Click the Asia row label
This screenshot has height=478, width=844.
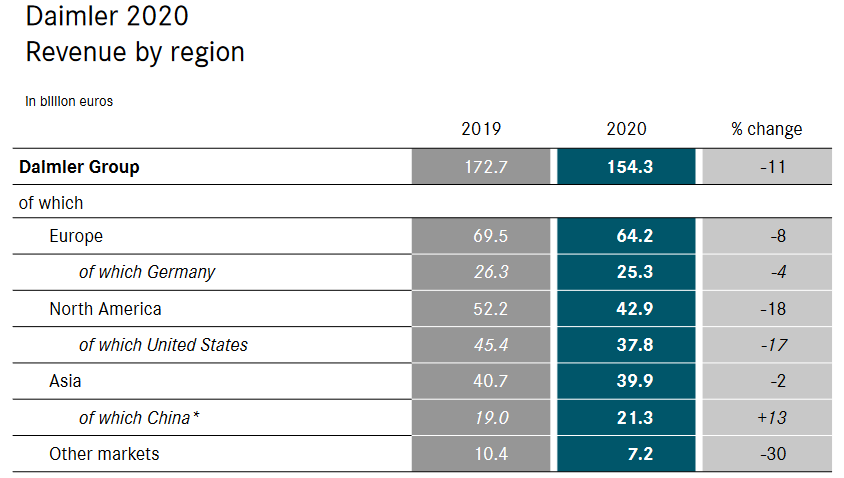click(65, 381)
